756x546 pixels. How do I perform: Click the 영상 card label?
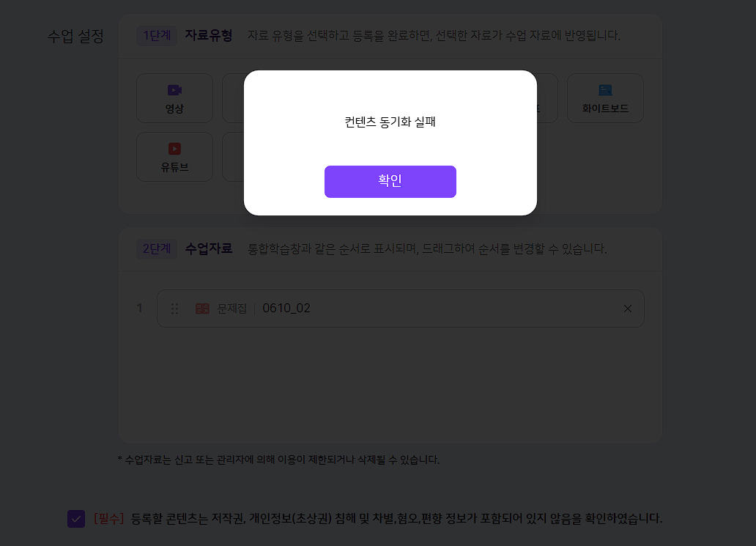[174, 109]
